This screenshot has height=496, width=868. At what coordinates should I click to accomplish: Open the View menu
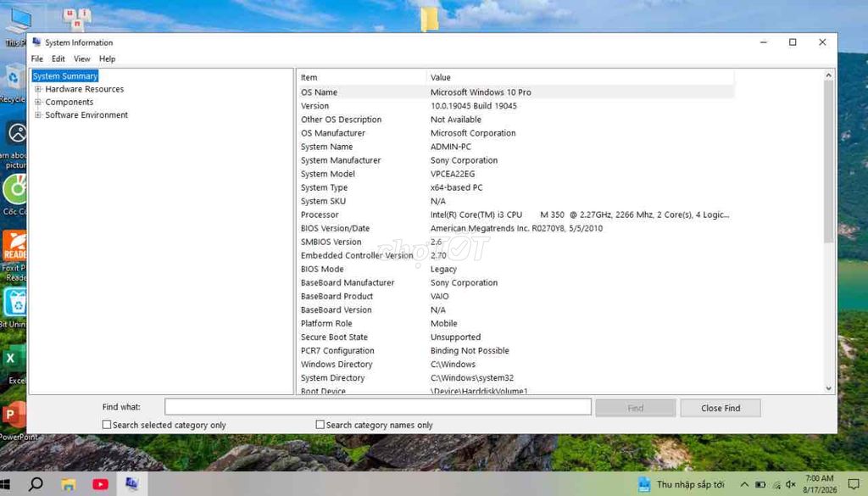(82, 59)
